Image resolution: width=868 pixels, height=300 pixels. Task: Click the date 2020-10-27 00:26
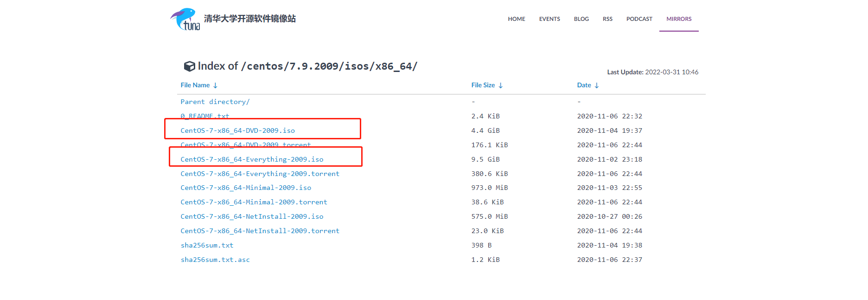(x=610, y=216)
